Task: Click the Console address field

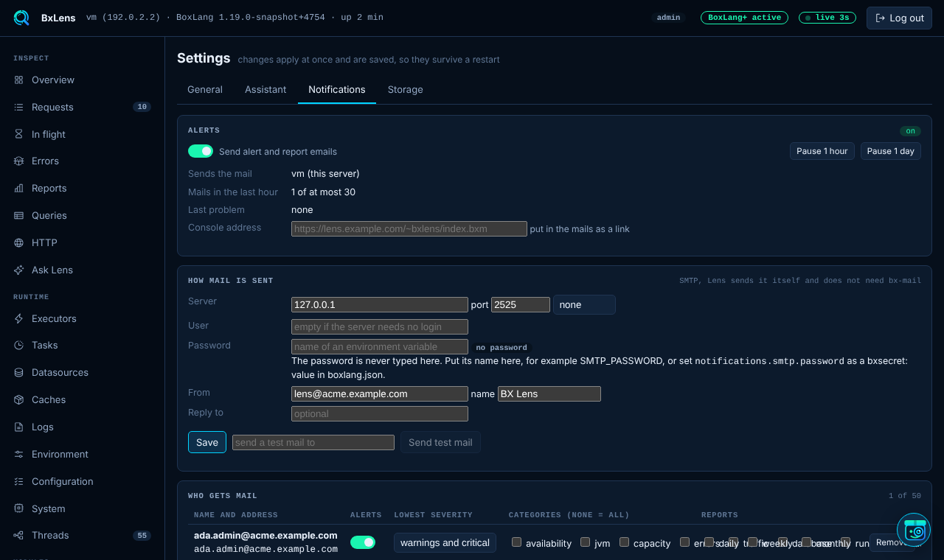Action: 409,228
